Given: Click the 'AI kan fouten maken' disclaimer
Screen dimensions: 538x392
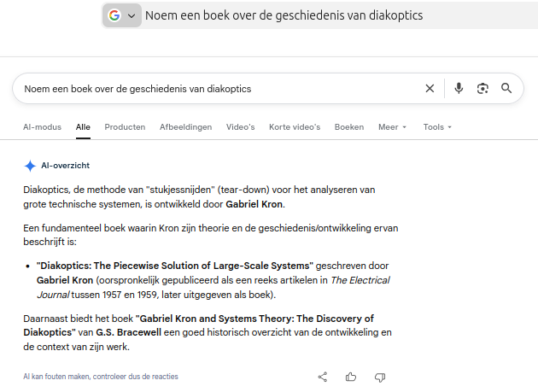Looking at the screenshot, I should pyautogui.click(x=101, y=377).
